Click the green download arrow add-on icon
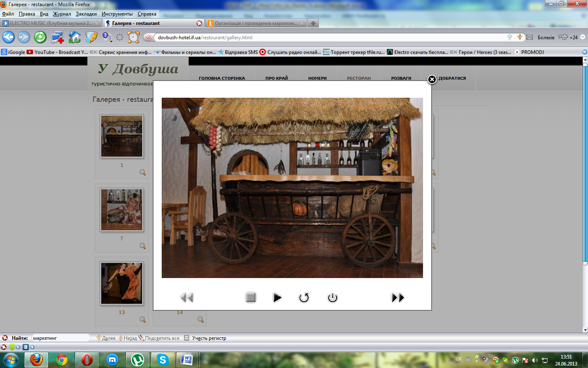 tap(12, 347)
